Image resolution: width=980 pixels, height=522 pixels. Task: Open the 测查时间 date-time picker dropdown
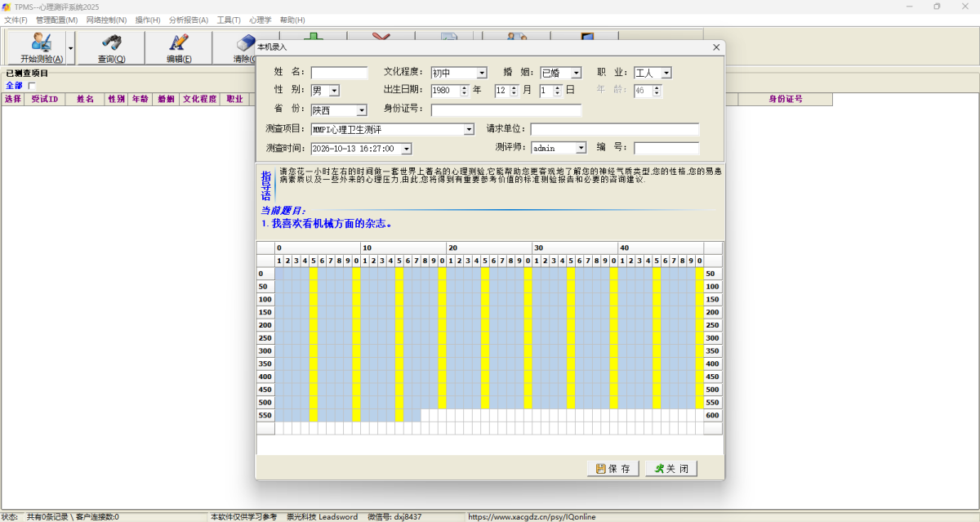point(407,149)
